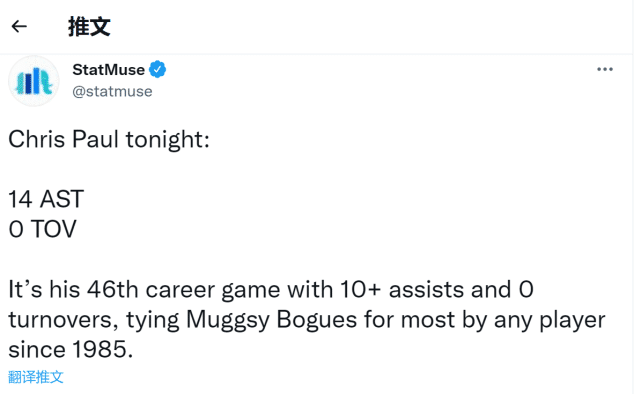Click the blue verified badge next to StatMuse
641x394 pixels.
coord(157,69)
